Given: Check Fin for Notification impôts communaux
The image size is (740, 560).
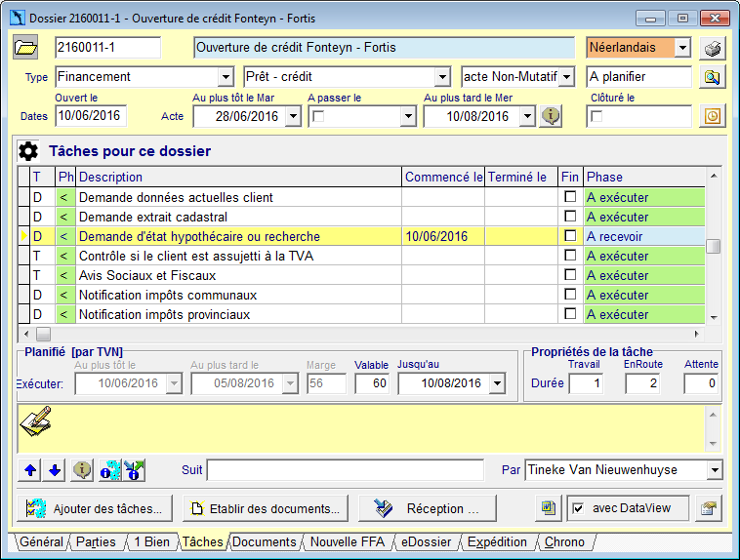Looking at the screenshot, I should [570, 295].
